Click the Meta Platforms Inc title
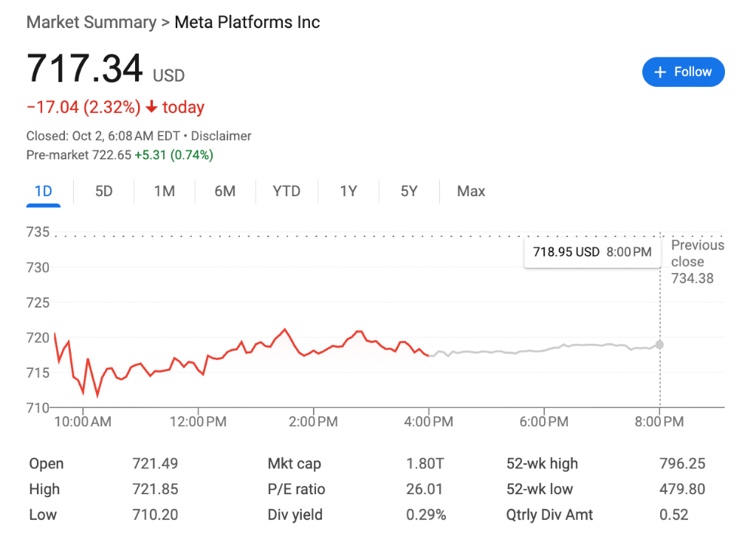This screenshot has height=537, width=756. click(247, 22)
